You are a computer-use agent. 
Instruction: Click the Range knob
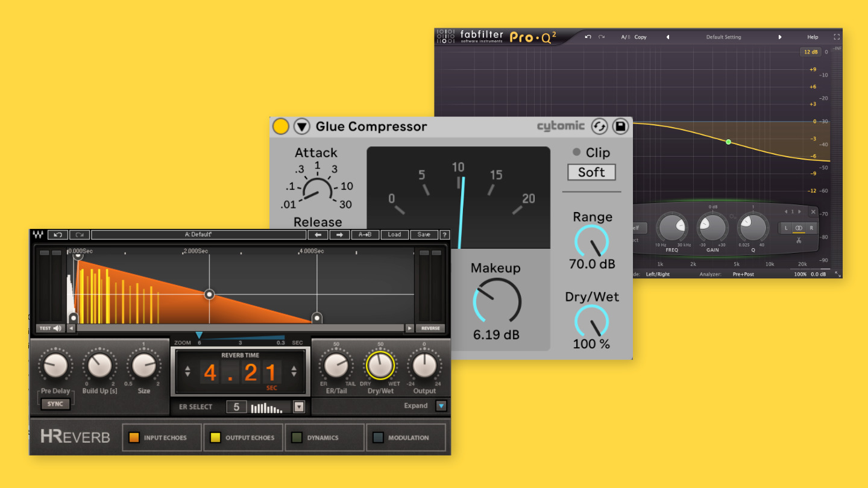click(x=592, y=241)
